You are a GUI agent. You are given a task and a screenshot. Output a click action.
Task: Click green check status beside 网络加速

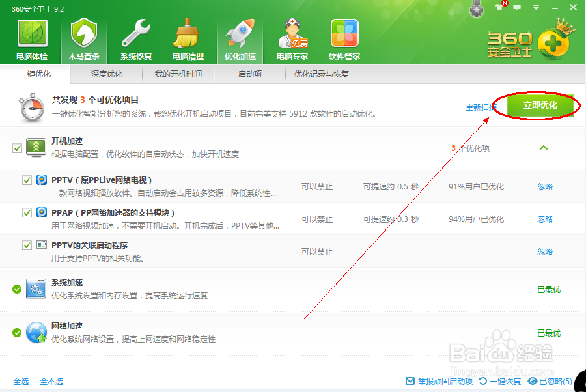click(x=17, y=333)
